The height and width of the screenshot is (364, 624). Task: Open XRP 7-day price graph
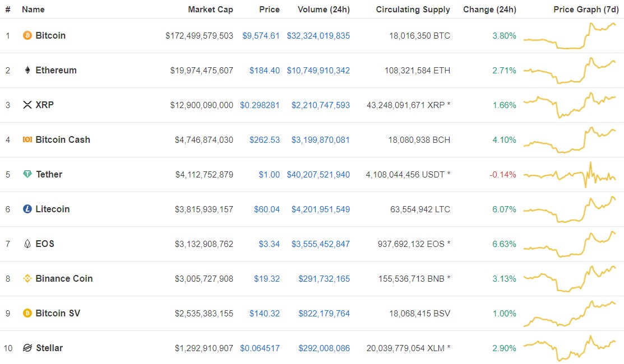570,105
